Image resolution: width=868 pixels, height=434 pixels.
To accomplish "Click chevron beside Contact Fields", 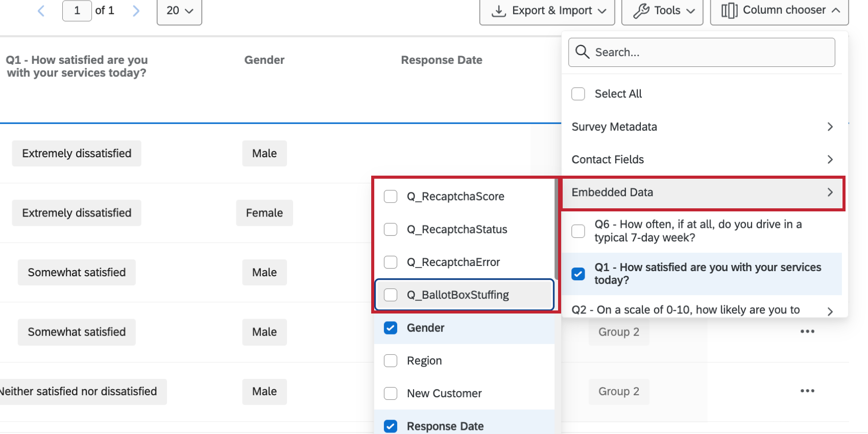I will click(x=830, y=159).
